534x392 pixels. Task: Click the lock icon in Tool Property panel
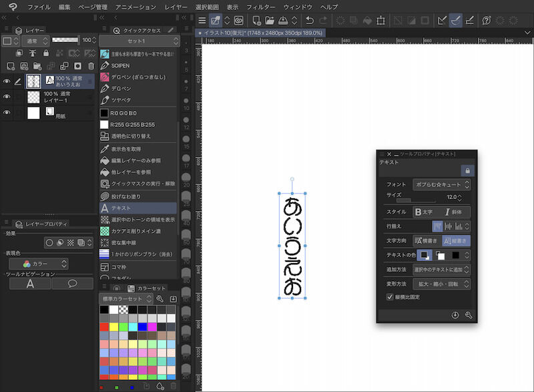[x=467, y=171]
